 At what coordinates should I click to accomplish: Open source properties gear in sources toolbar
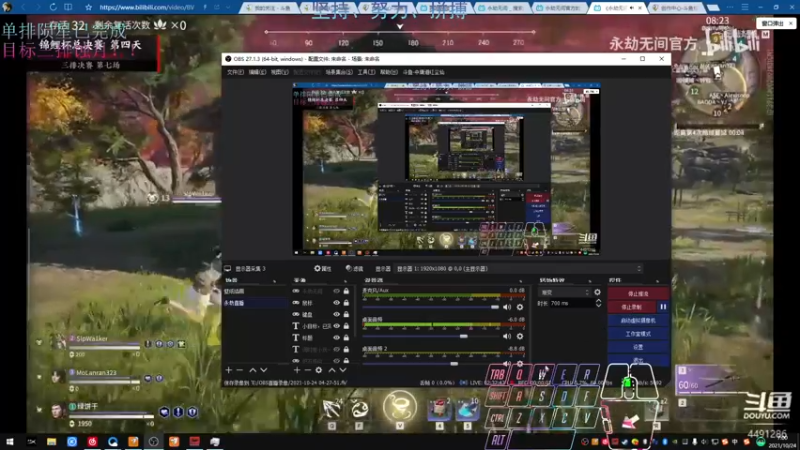[319, 370]
